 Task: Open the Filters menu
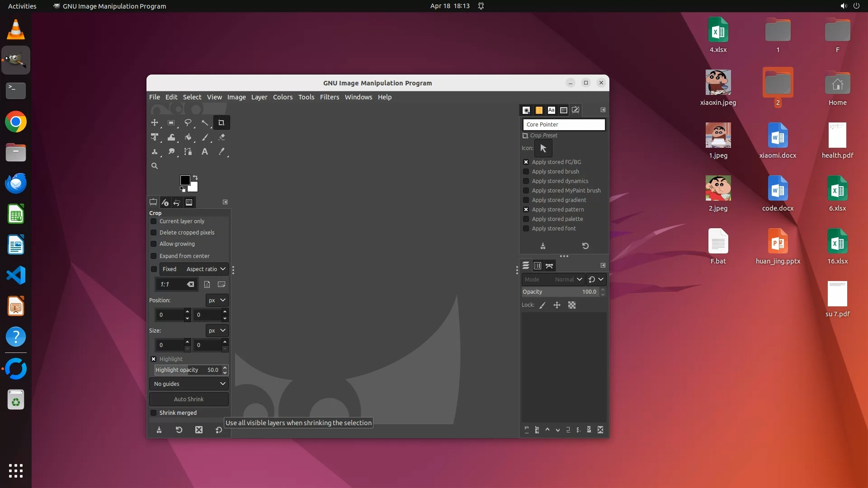click(329, 97)
